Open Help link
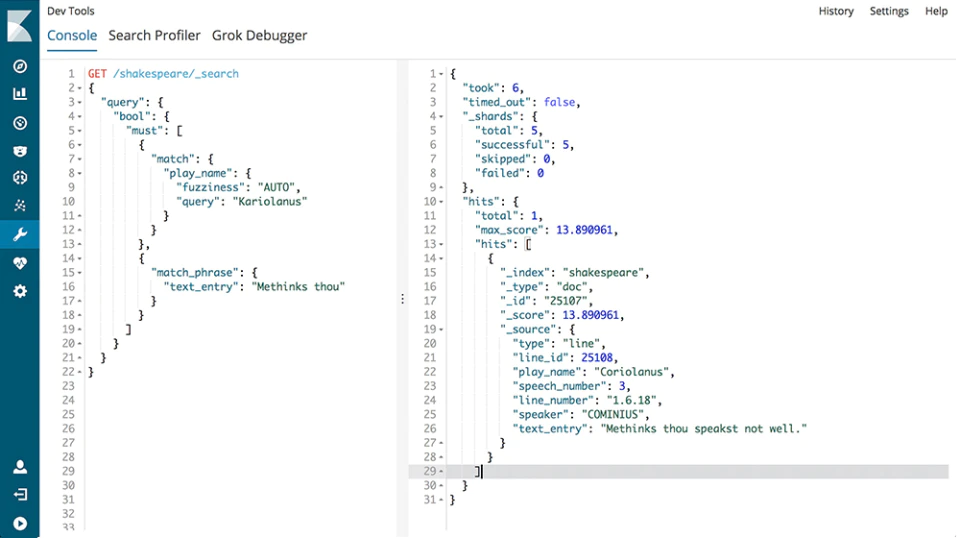 click(x=936, y=11)
